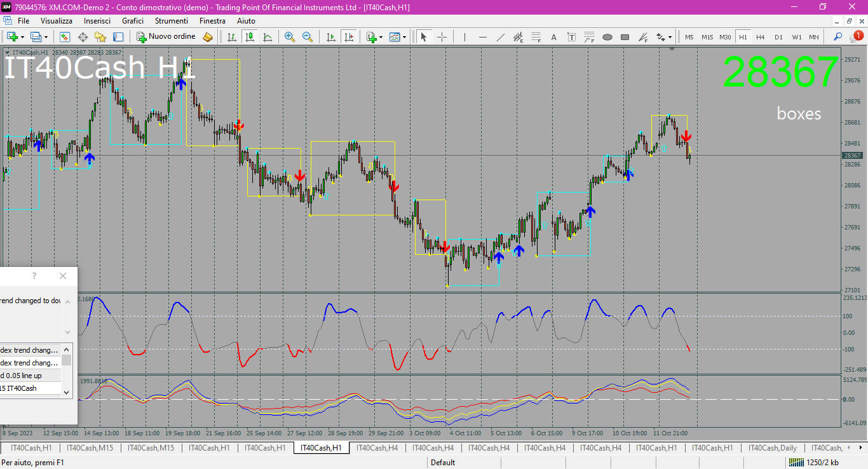This screenshot has width=868, height=469.
Task: Open the MetaEditor yellow book icon
Action: pyautogui.click(x=208, y=37)
